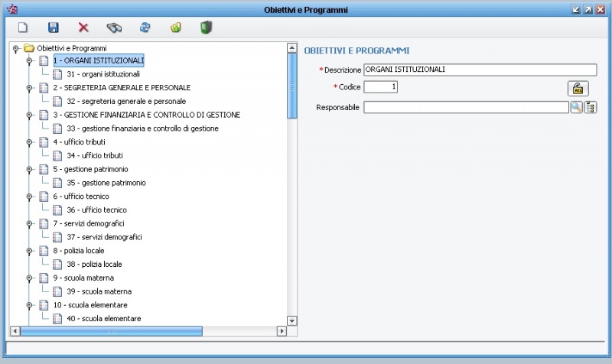The width and height of the screenshot is (612, 364).
Task: Click the green exit door icon
Action: point(206,28)
